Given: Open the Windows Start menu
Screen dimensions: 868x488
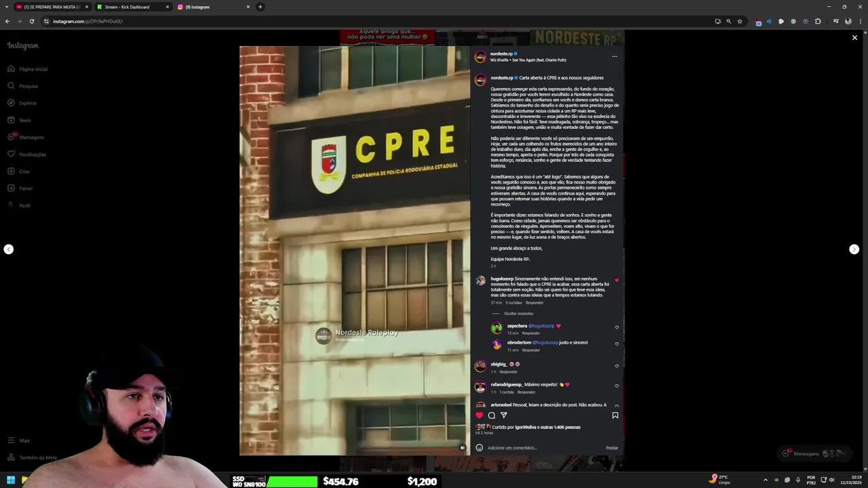Looking at the screenshot, I should 11,481.
